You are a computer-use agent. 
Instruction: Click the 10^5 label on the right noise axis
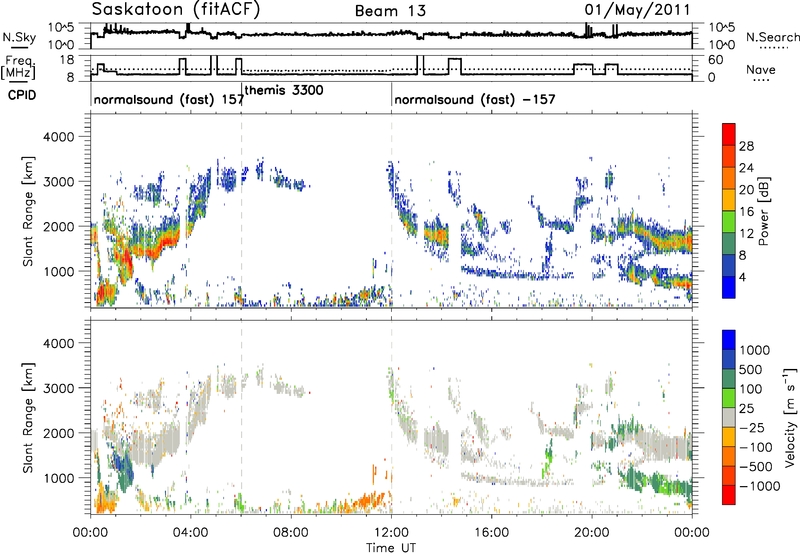click(721, 28)
